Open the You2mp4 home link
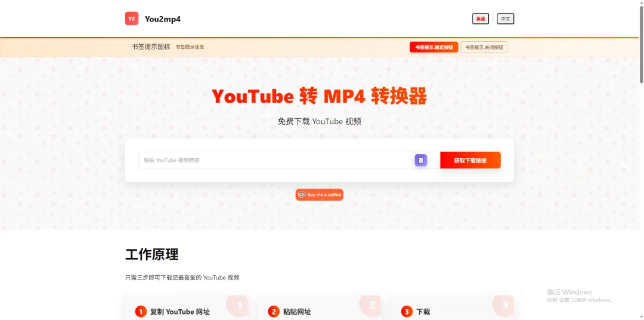Screen dimensions: 644x320 [x=163, y=19]
